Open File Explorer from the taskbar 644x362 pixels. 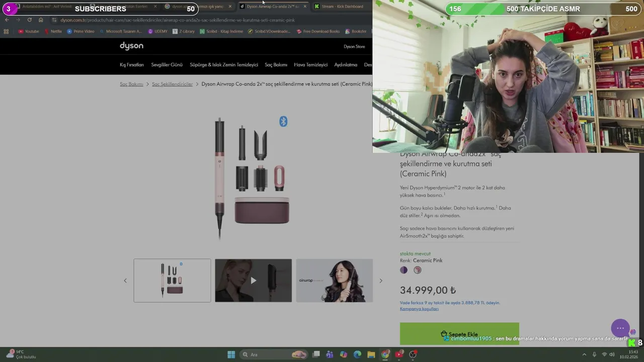371,354
